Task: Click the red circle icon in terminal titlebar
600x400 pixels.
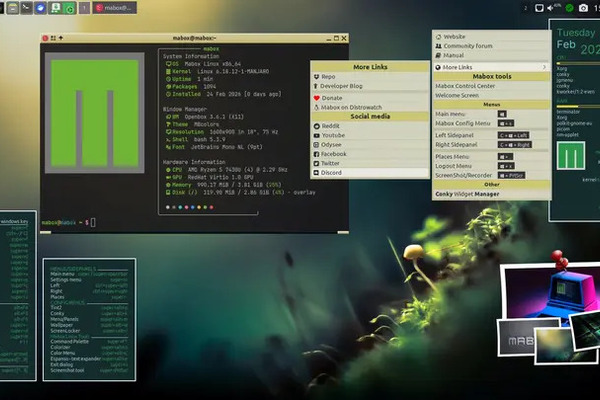Action: 45,38
